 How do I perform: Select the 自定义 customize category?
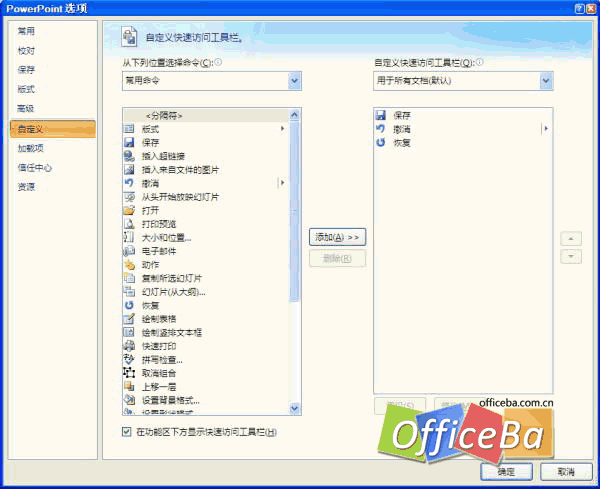tap(53, 129)
